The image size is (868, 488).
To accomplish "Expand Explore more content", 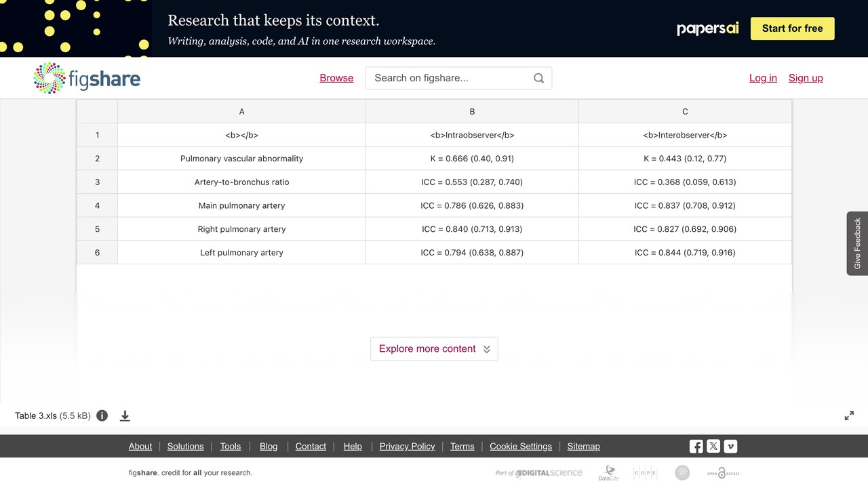I will coord(434,349).
